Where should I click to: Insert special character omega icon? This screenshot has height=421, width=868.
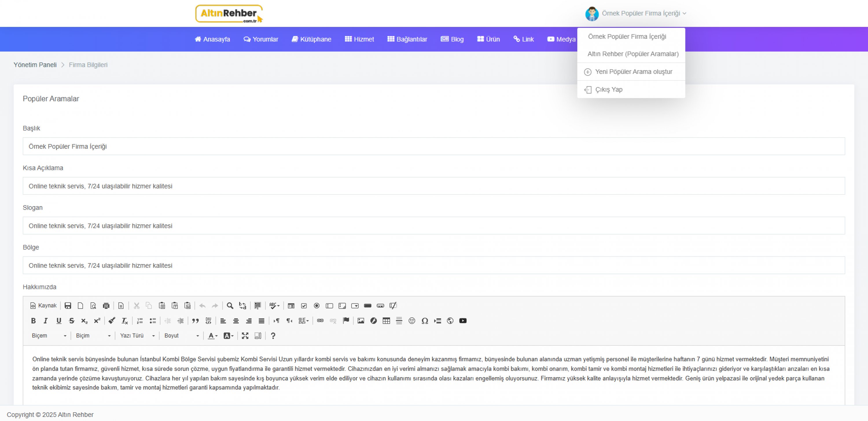pyautogui.click(x=424, y=321)
